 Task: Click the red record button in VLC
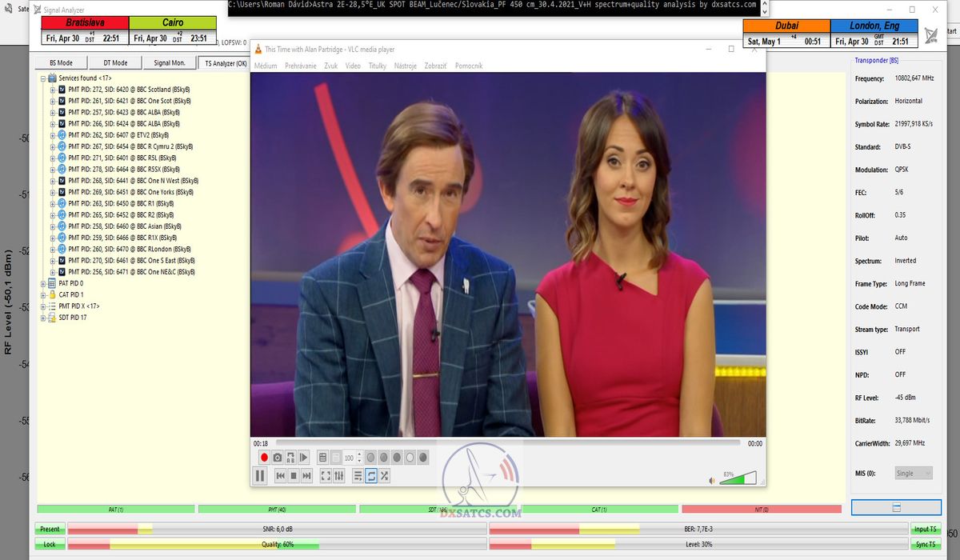264,458
